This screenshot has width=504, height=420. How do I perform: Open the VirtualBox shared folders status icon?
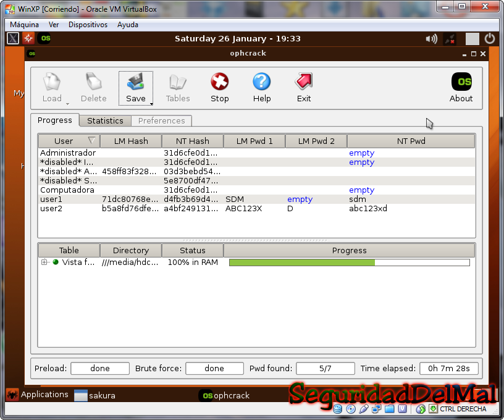(390, 408)
